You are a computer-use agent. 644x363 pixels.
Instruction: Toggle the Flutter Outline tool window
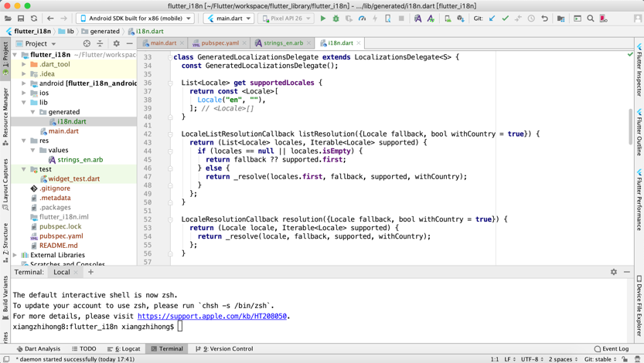639,132
